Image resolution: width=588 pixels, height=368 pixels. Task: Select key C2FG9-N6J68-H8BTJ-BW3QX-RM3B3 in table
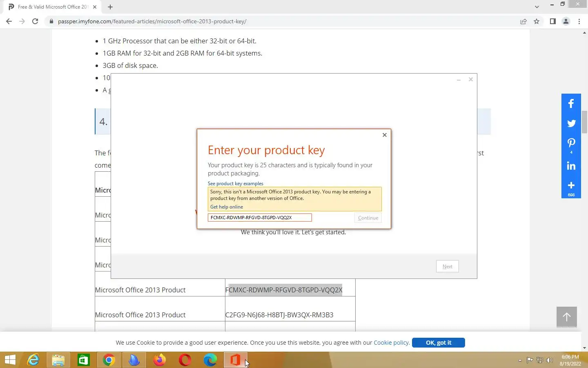(279, 315)
